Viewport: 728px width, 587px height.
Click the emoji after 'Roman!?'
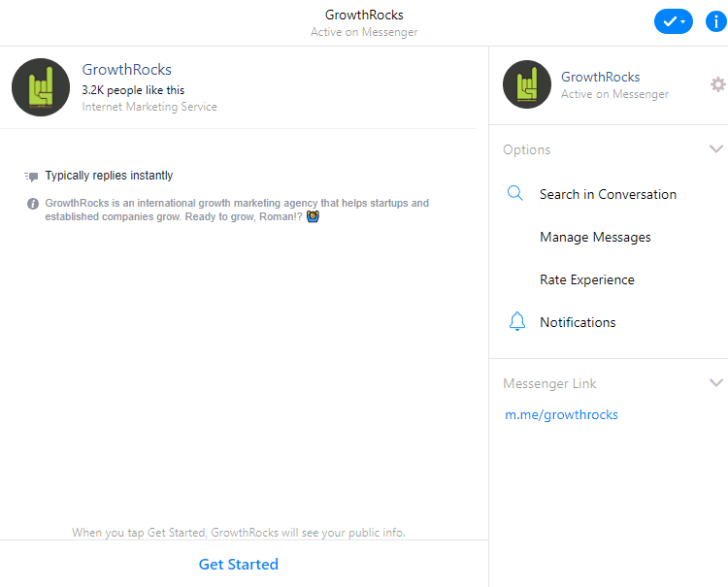(313, 216)
